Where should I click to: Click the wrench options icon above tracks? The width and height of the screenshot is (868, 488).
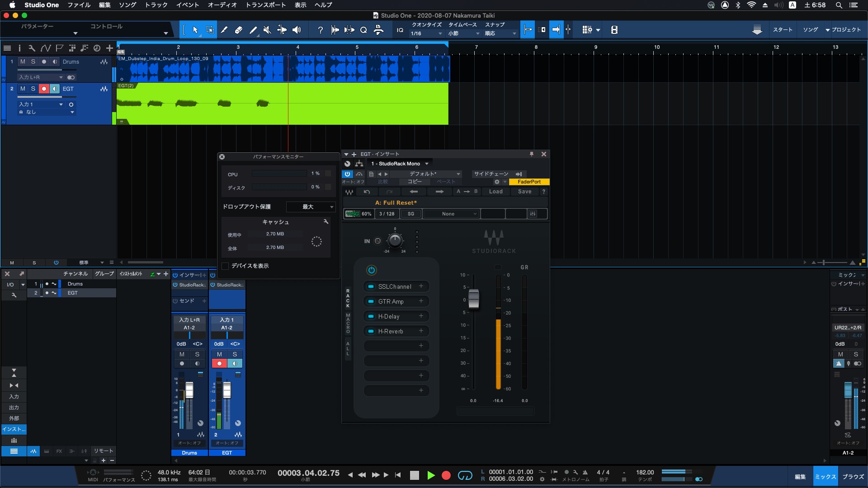point(32,48)
